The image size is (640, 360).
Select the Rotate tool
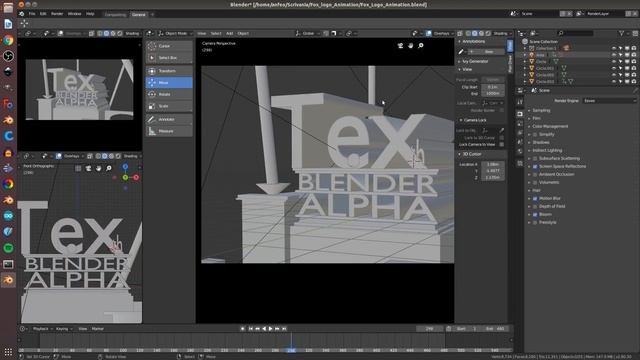(169, 94)
